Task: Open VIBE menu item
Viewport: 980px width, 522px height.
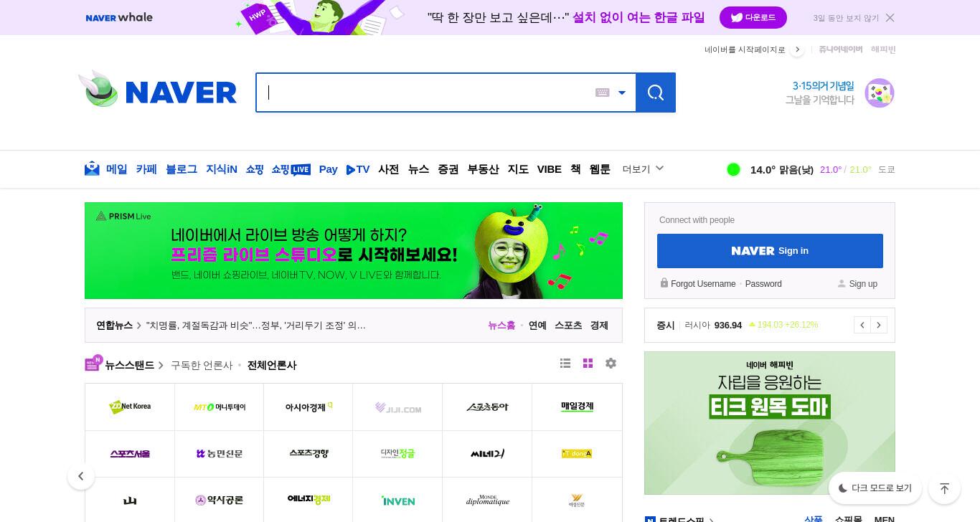Action: (x=550, y=169)
